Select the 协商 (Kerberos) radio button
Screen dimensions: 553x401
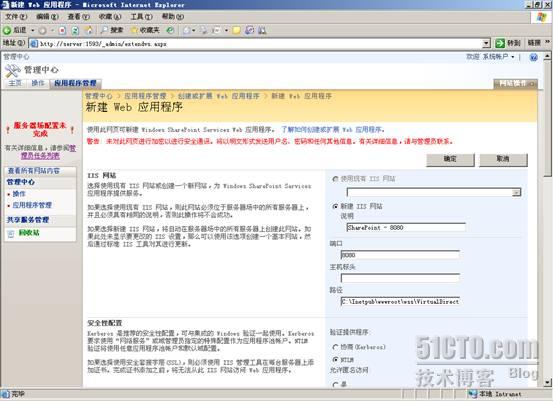point(335,347)
